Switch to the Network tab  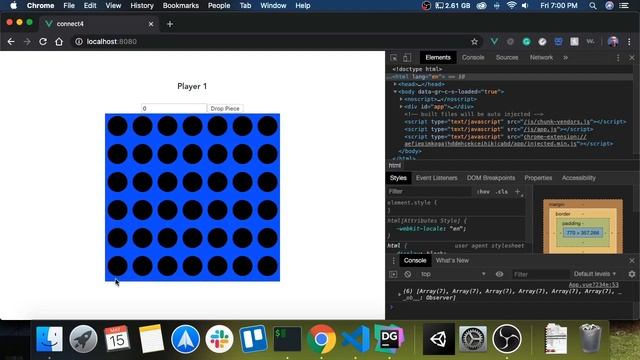coord(541,58)
